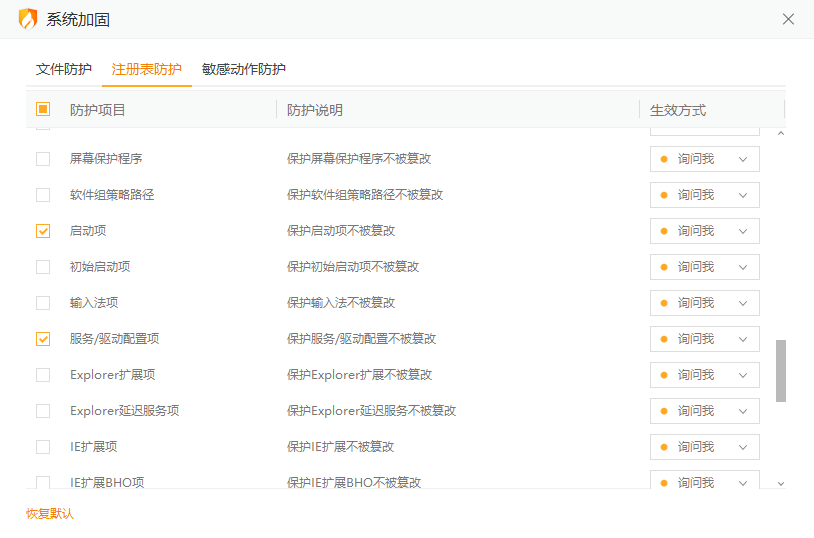
Task: Tick the Explorer扩展项 checkbox
Action: (x=43, y=375)
